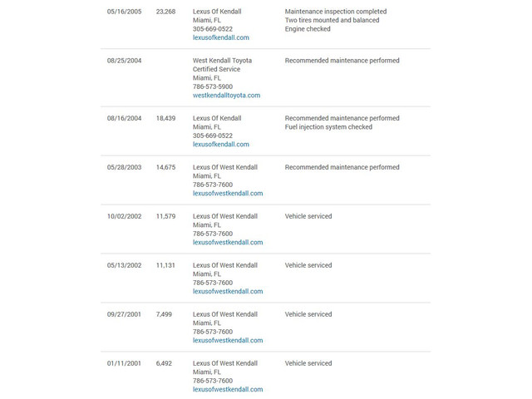Open lexusofkendall.com link in 08/16/2004 entry
The height and width of the screenshot is (399, 532).
click(x=220, y=145)
